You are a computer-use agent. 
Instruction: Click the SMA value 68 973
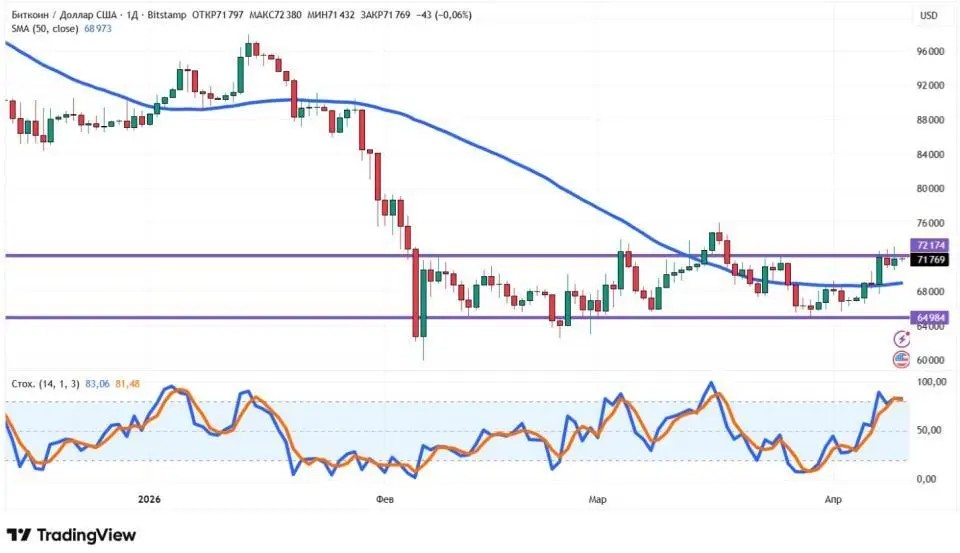point(98,28)
